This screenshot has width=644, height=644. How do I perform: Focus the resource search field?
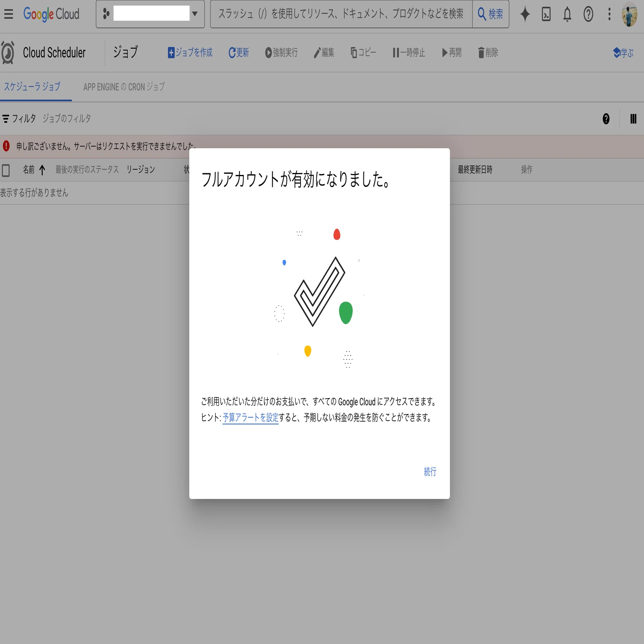click(x=341, y=14)
